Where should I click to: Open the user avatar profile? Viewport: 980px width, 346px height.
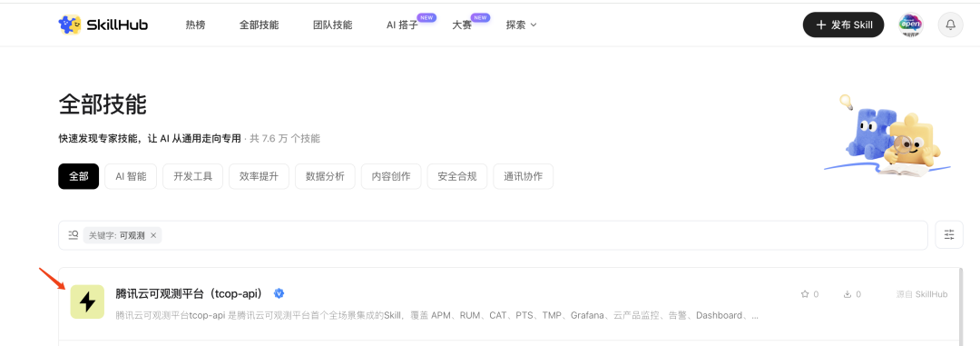click(x=911, y=25)
